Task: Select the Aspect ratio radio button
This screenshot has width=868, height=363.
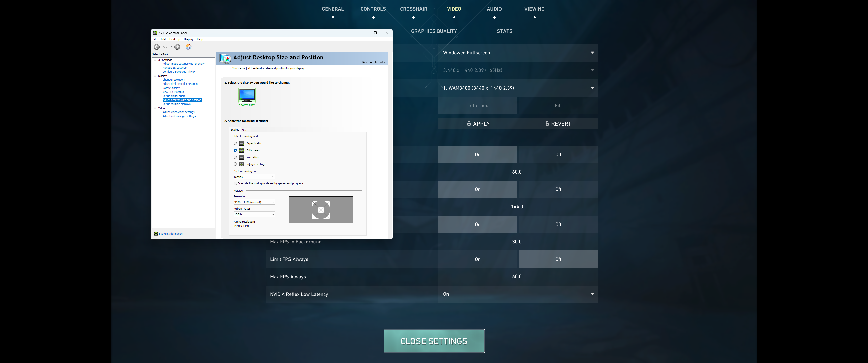Action: pos(235,143)
